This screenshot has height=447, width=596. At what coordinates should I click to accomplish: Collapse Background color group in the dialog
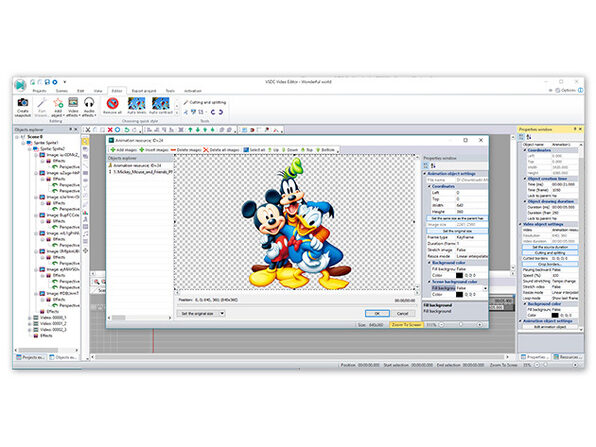click(430, 263)
